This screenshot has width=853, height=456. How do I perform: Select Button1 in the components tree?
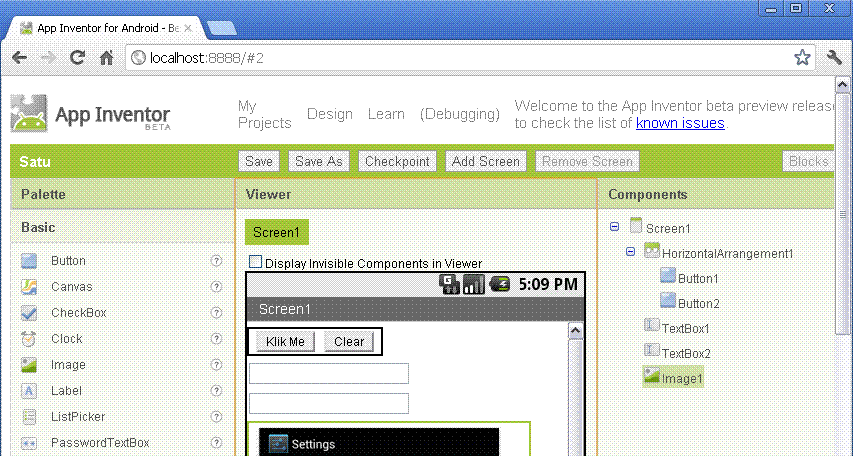pos(698,279)
